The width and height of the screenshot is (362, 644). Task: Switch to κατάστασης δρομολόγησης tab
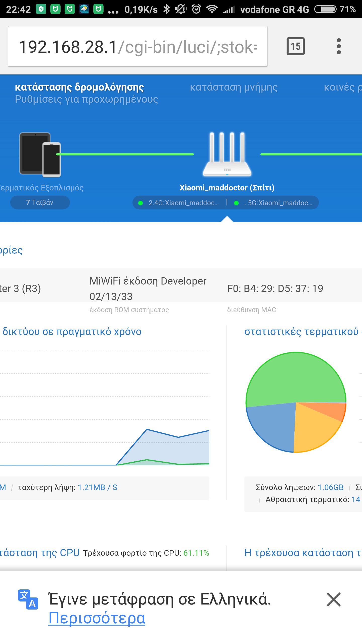(79, 87)
